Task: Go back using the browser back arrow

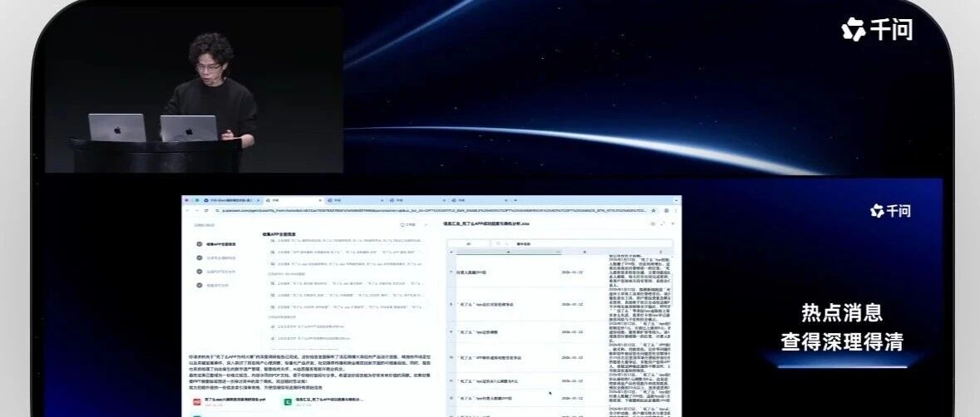Action: click(187, 210)
